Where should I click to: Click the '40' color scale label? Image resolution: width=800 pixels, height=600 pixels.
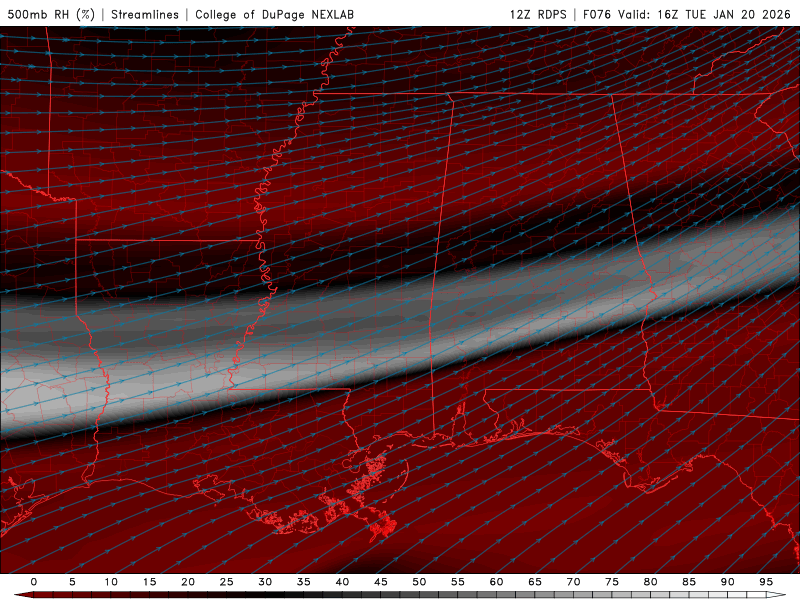[x=342, y=582]
